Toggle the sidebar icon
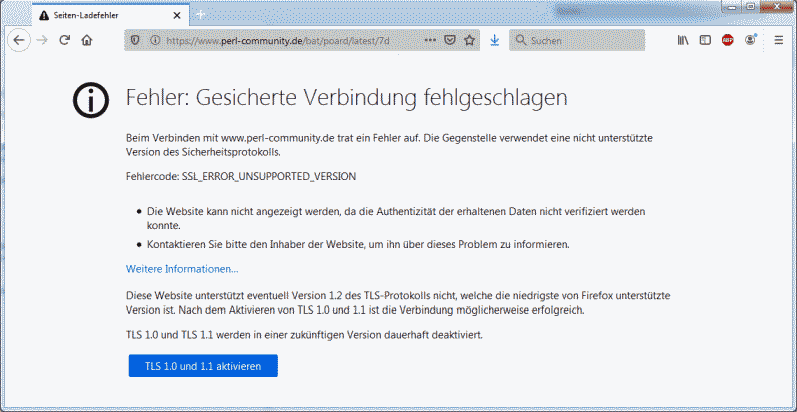 click(705, 41)
